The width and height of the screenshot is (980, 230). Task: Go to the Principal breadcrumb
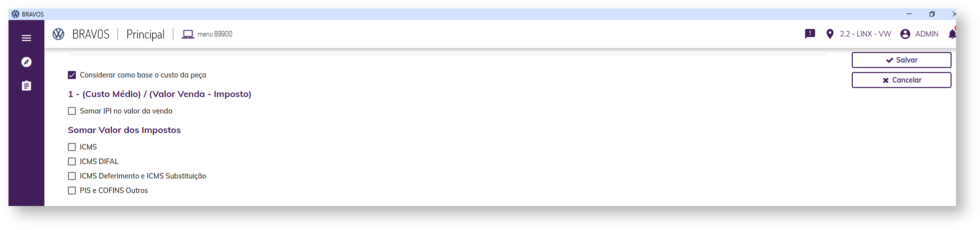(x=145, y=34)
